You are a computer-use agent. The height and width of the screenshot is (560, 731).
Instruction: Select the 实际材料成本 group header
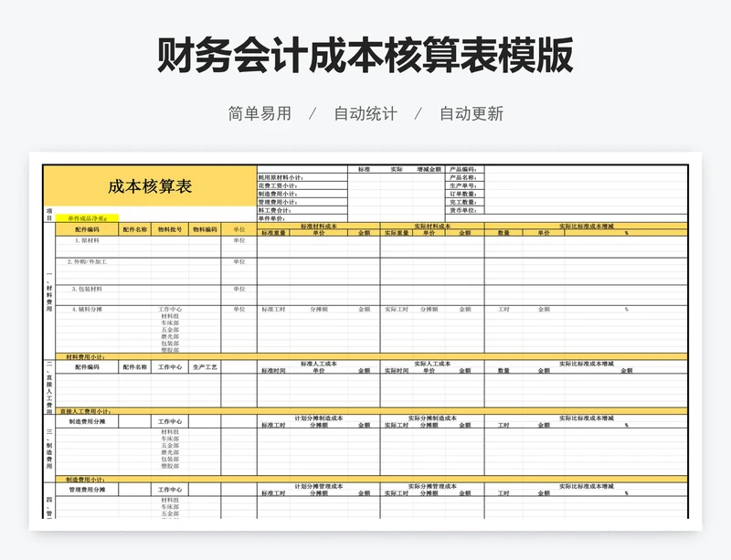[432, 227]
